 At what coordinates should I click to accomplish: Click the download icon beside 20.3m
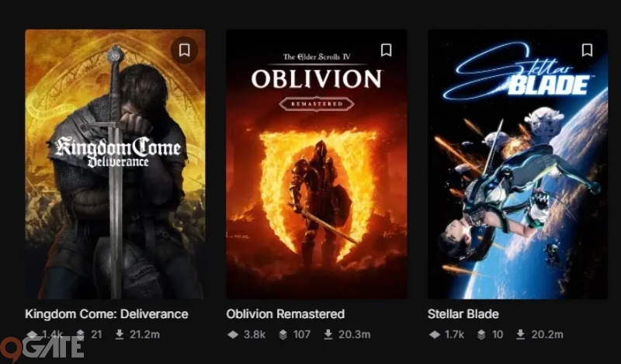click(328, 335)
